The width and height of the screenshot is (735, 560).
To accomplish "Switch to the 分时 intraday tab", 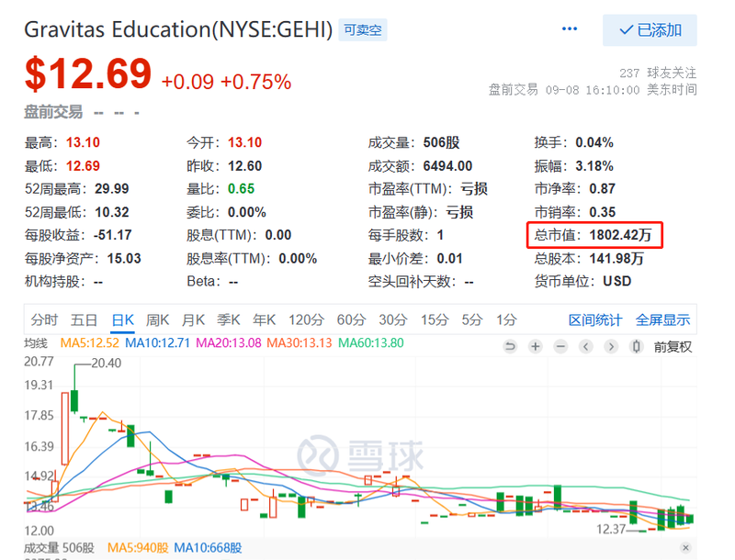I will tap(44, 320).
